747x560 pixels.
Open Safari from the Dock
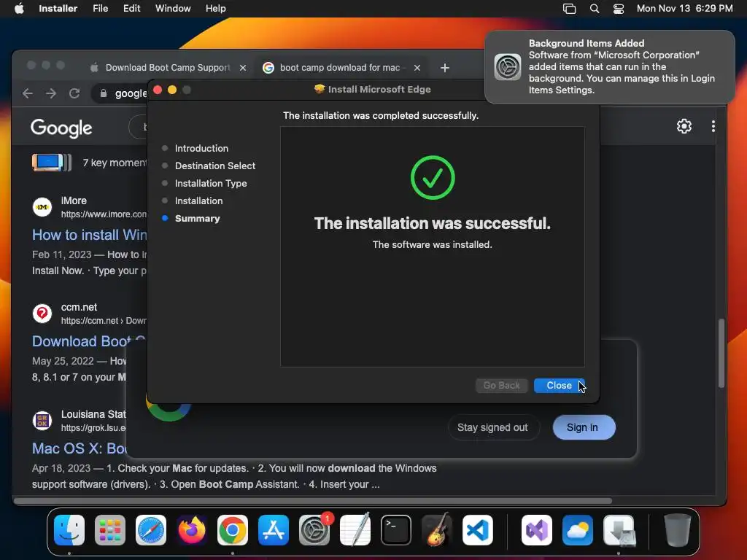click(151, 530)
